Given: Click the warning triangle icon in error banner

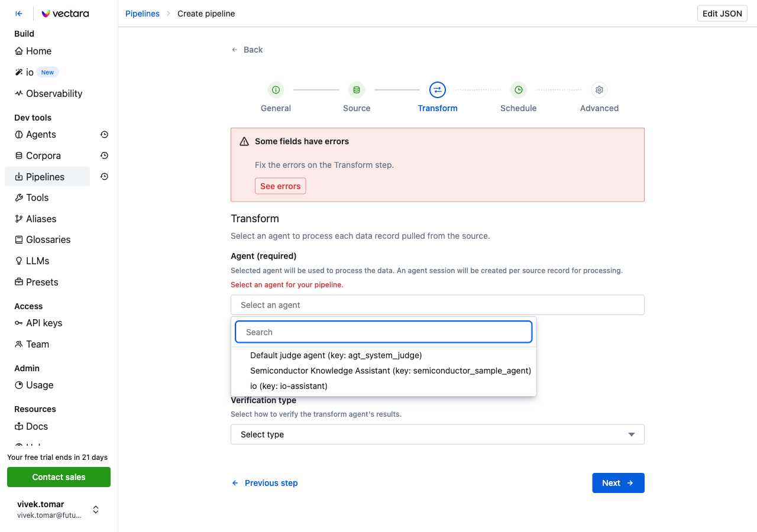Looking at the screenshot, I should coord(244,141).
